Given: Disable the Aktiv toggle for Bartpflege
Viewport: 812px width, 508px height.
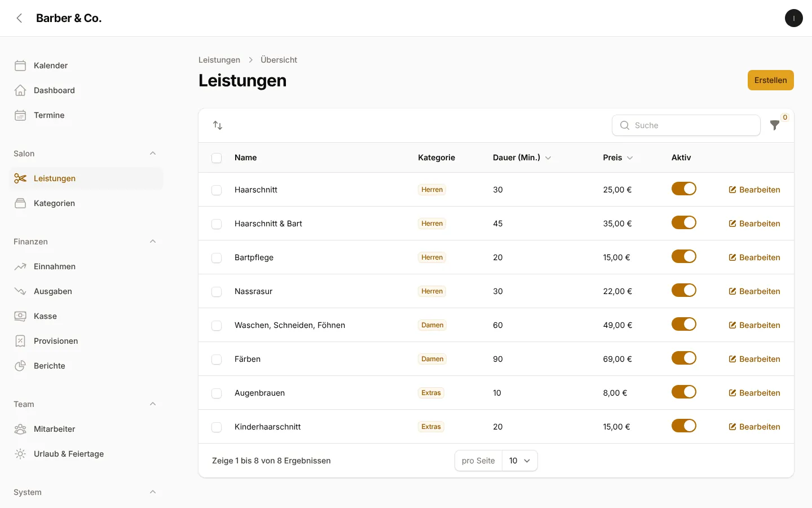Looking at the screenshot, I should click(x=683, y=256).
